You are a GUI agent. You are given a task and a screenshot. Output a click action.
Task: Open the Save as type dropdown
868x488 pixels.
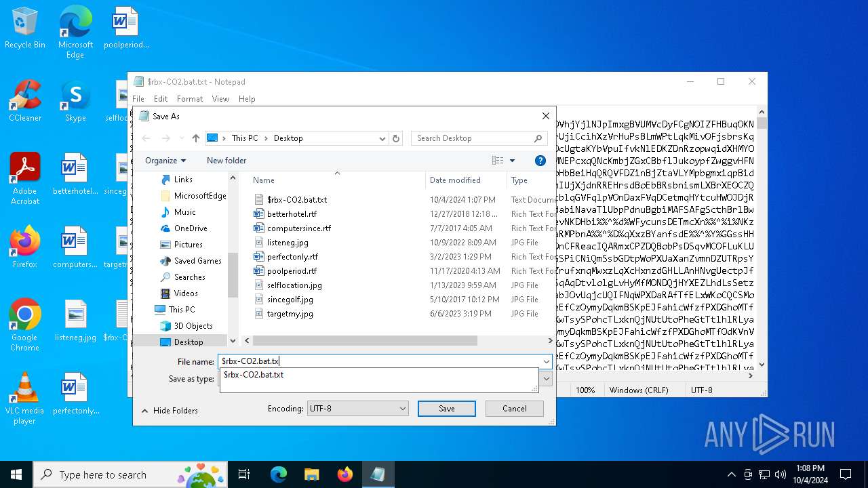pyautogui.click(x=546, y=379)
